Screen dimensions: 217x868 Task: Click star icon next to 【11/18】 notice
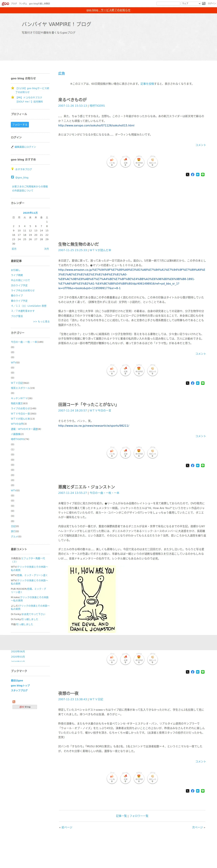[x=13, y=88]
